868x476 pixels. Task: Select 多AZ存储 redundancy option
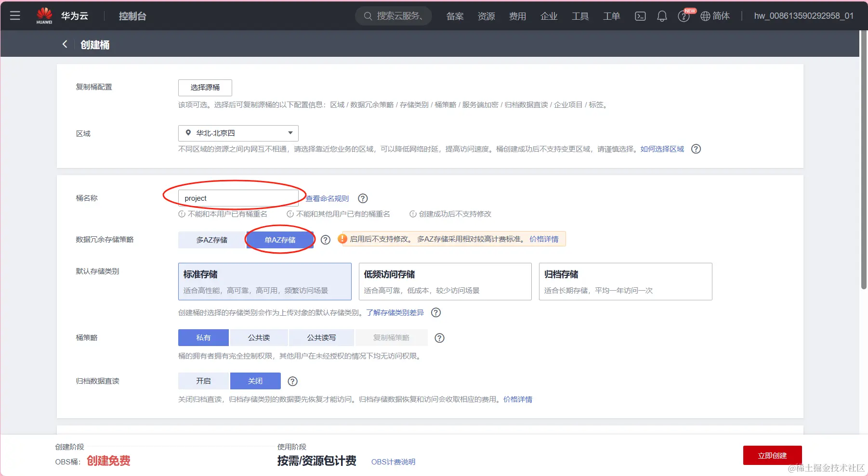pos(212,240)
